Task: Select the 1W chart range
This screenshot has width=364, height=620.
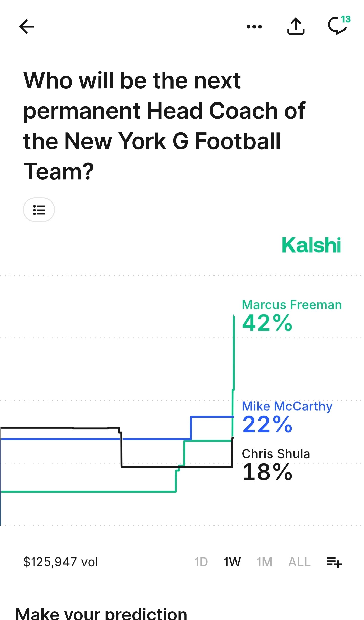Action: [232, 562]
